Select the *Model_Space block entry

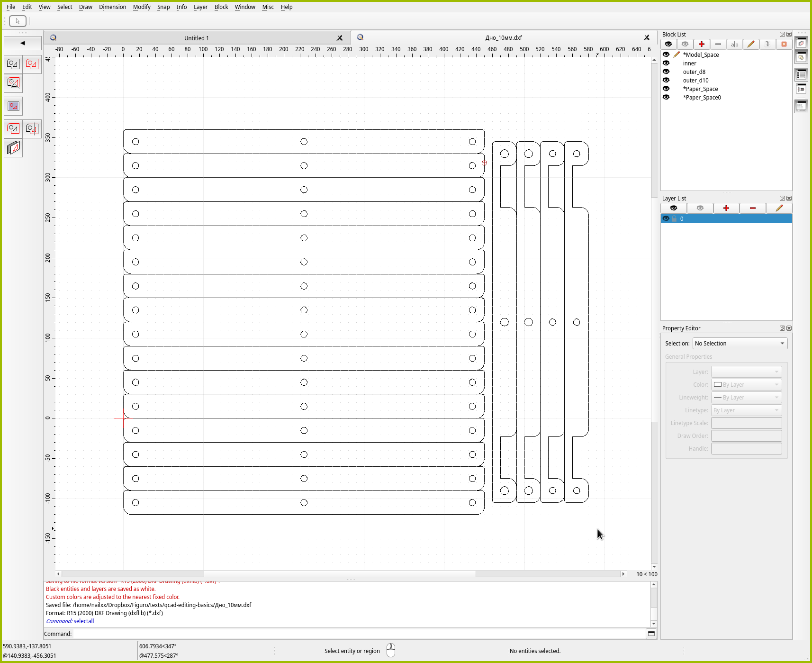(701, 54)
